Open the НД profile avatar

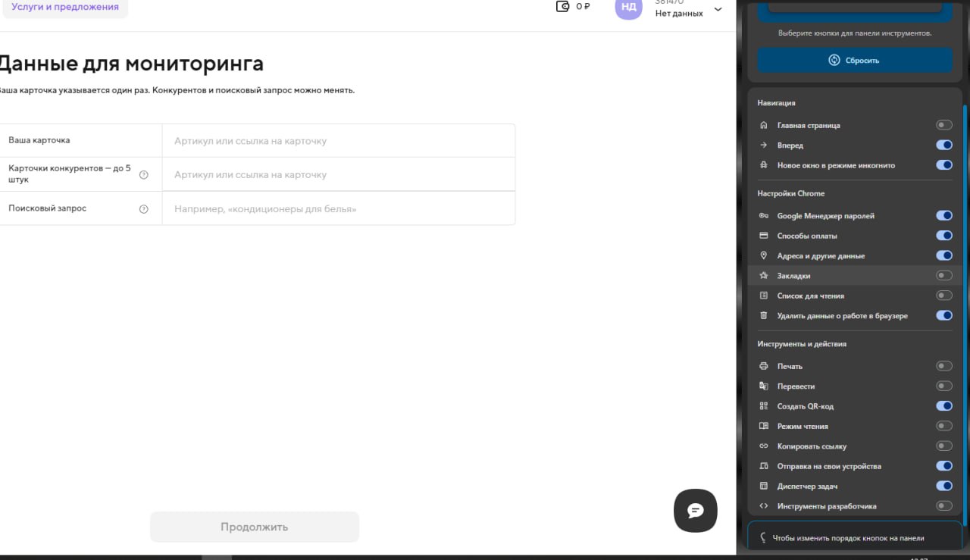click(628, 6)
